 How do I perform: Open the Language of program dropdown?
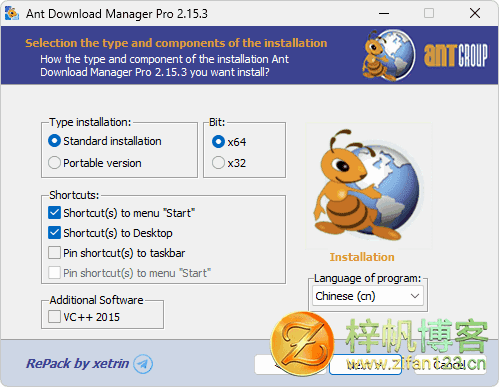coord(368,296)
